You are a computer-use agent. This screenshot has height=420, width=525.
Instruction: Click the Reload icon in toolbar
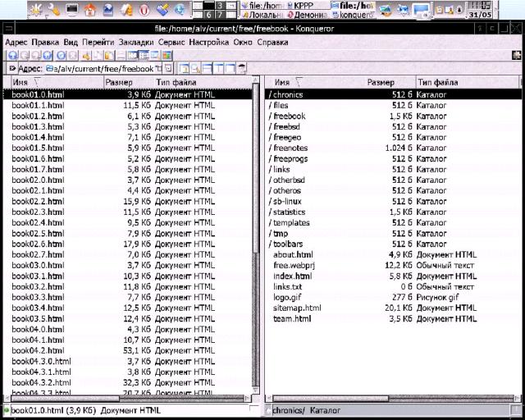(x=61, y=55)
